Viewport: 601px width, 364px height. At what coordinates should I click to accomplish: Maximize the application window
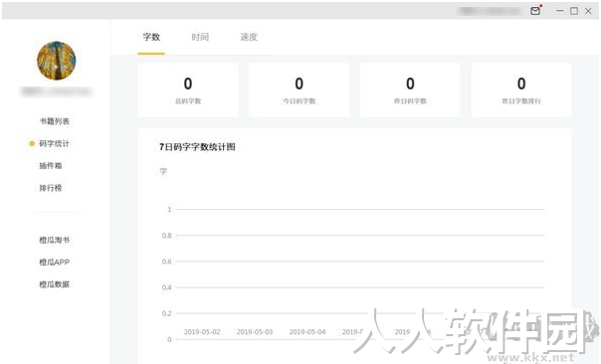574,11
